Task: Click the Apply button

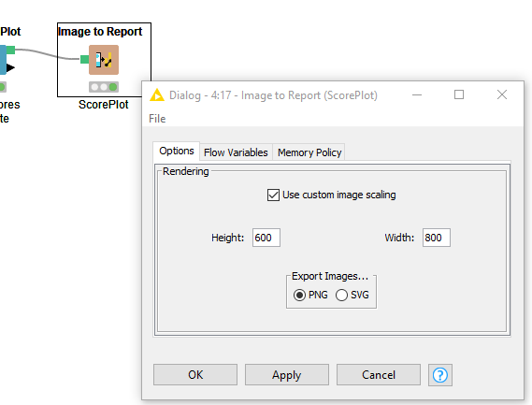Action: 287,375
